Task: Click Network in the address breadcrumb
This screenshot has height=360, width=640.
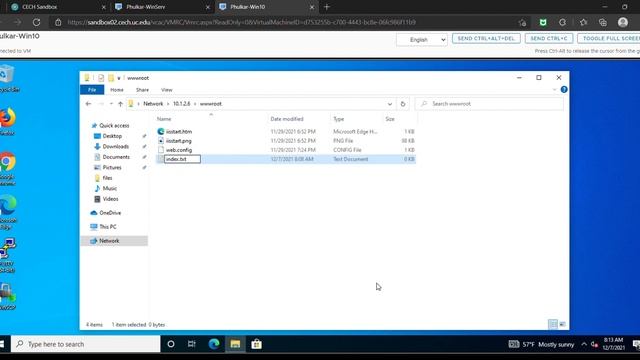Action: [153, 104]
